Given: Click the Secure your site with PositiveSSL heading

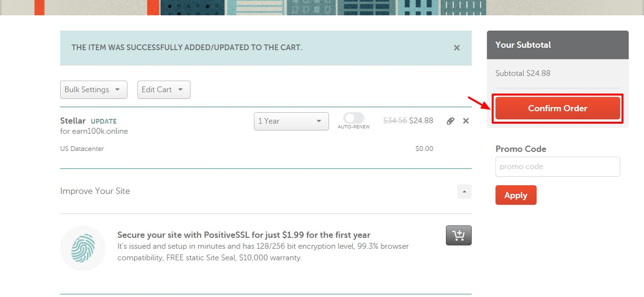Looking at the screenshot, I should click(x=244, y=235).
